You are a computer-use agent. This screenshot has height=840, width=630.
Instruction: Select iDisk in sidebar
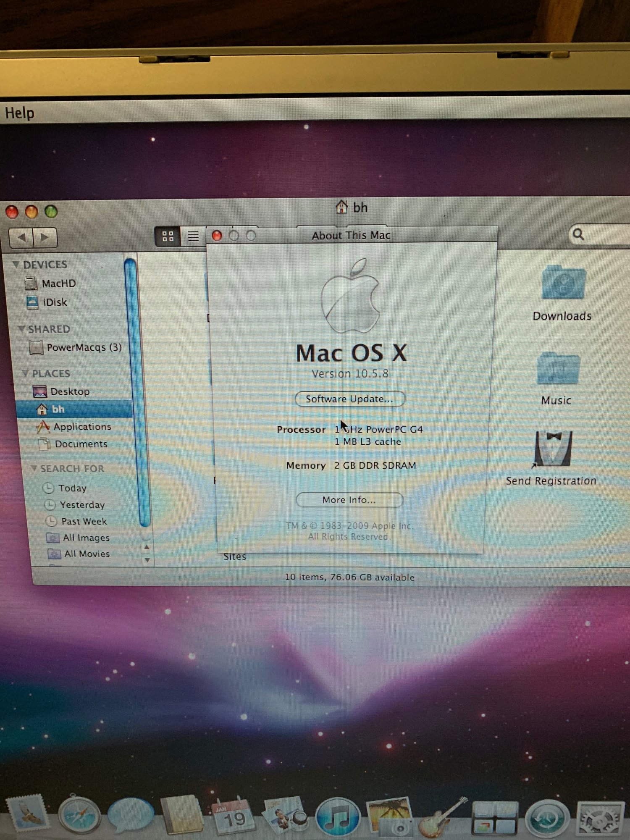(46, 302)
